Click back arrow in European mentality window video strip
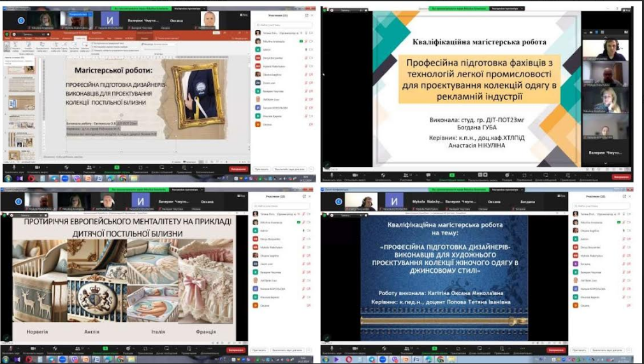Image resolution: width=644 pixels, height=364 pixels. tap(18, 201)
